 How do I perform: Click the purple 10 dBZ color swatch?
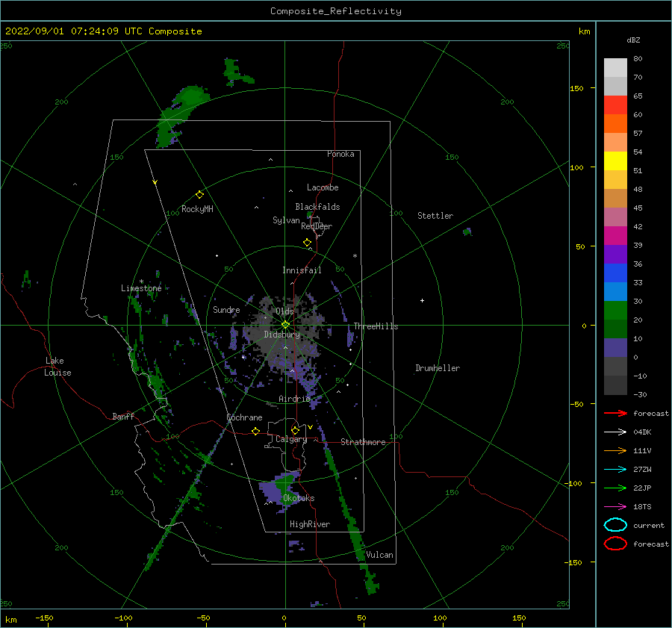point(615,347)
